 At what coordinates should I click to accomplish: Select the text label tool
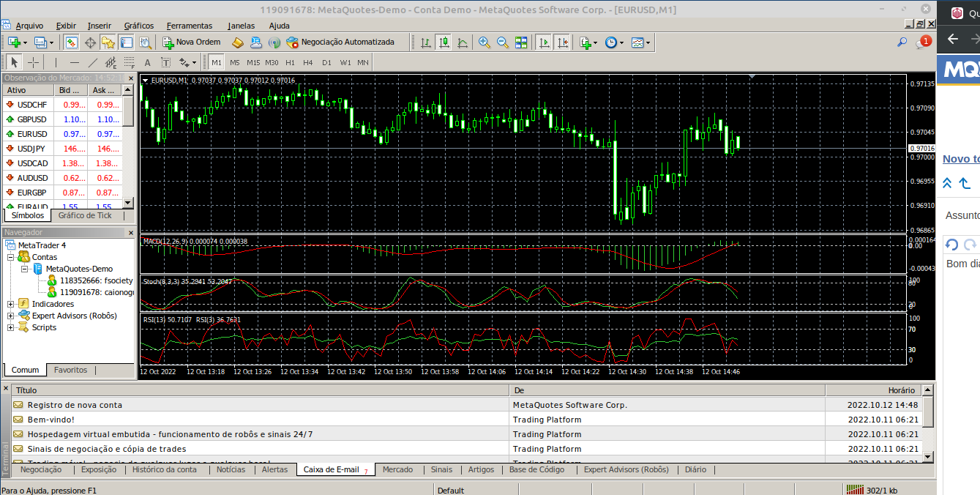(166, 62)
